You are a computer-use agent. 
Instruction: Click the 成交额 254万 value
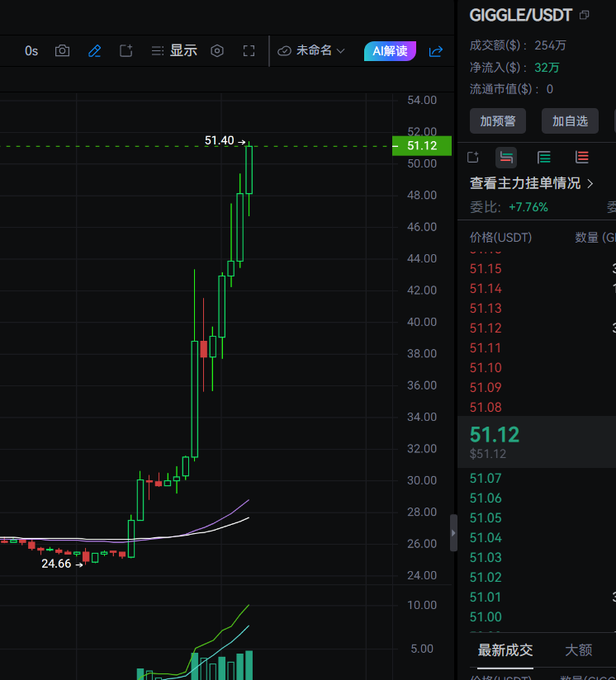point(550,45)
